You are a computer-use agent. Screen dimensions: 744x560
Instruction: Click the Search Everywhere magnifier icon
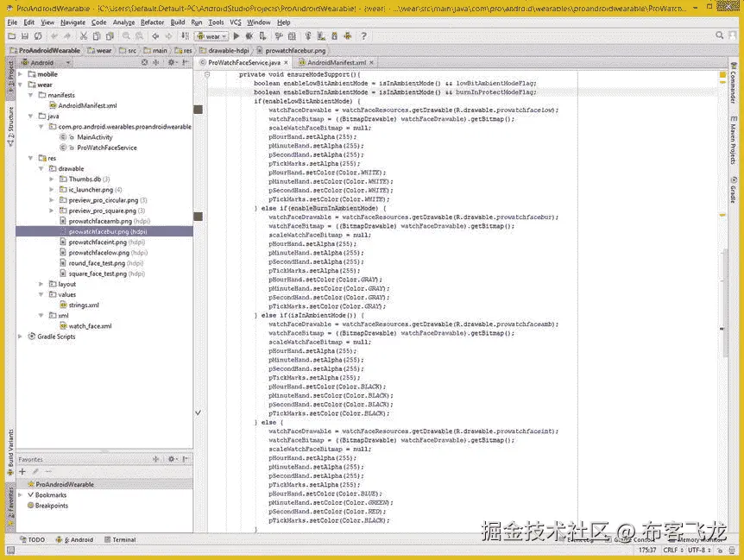coord(719,35)
